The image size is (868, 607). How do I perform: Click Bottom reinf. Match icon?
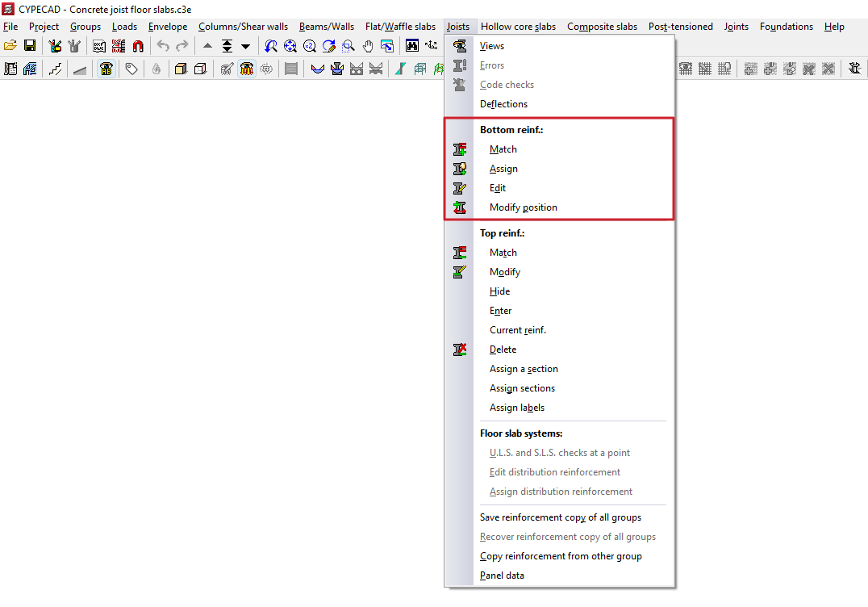click(460, 149)
